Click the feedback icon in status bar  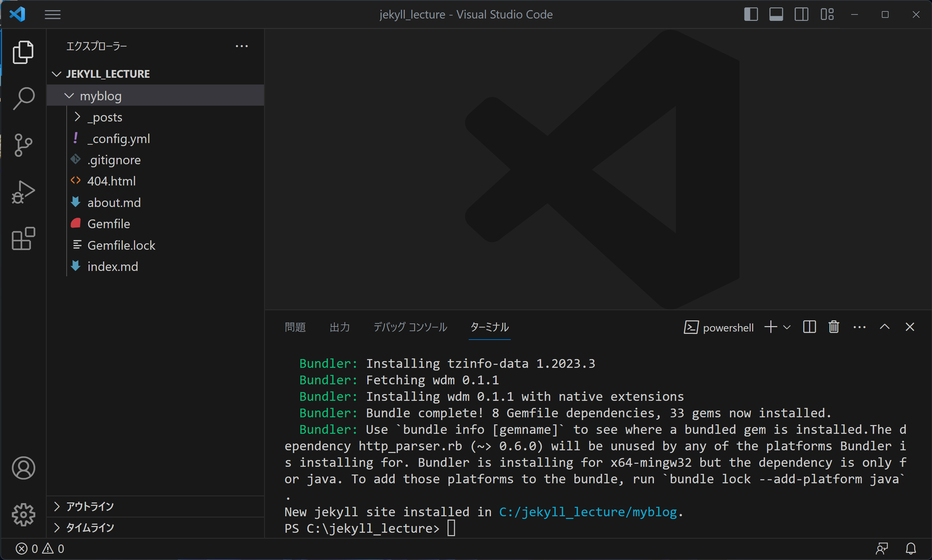click(x=882, y=549)
